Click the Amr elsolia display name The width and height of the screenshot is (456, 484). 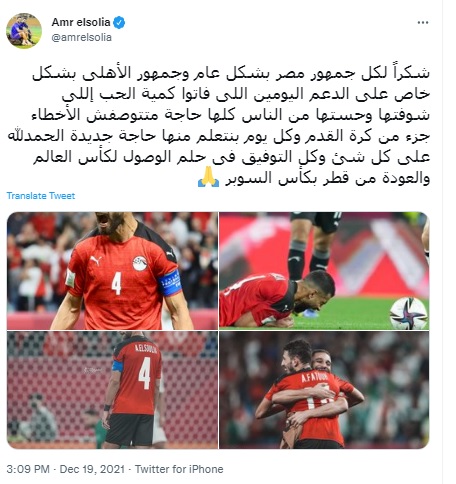coord(81,22)
